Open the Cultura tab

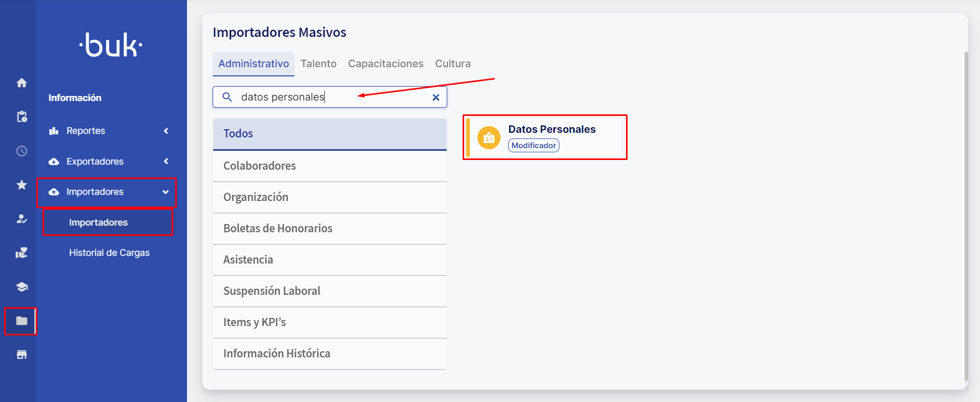click(x=452, y=64)
